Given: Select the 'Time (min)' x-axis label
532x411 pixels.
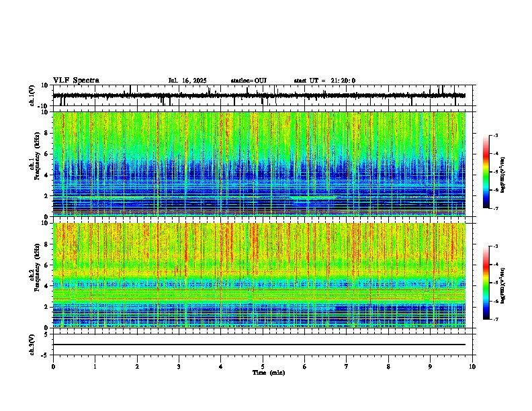Looking at the screenshot, I should [269, 373].
